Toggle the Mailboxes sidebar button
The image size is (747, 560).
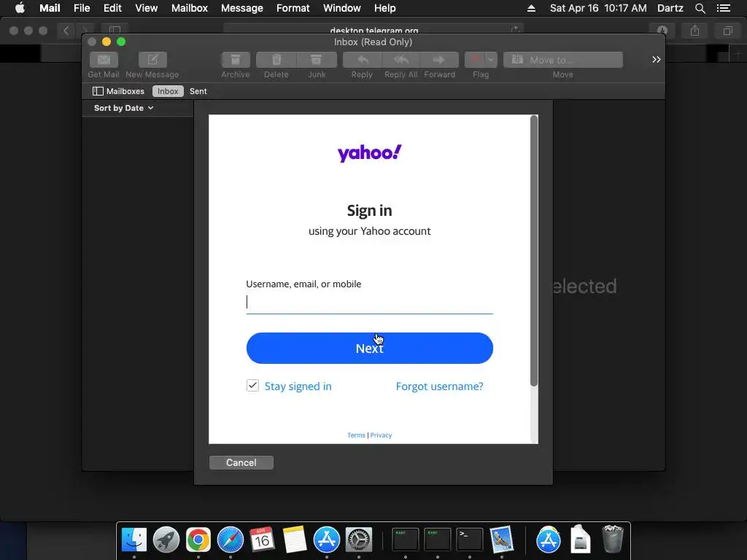(119, 91)
